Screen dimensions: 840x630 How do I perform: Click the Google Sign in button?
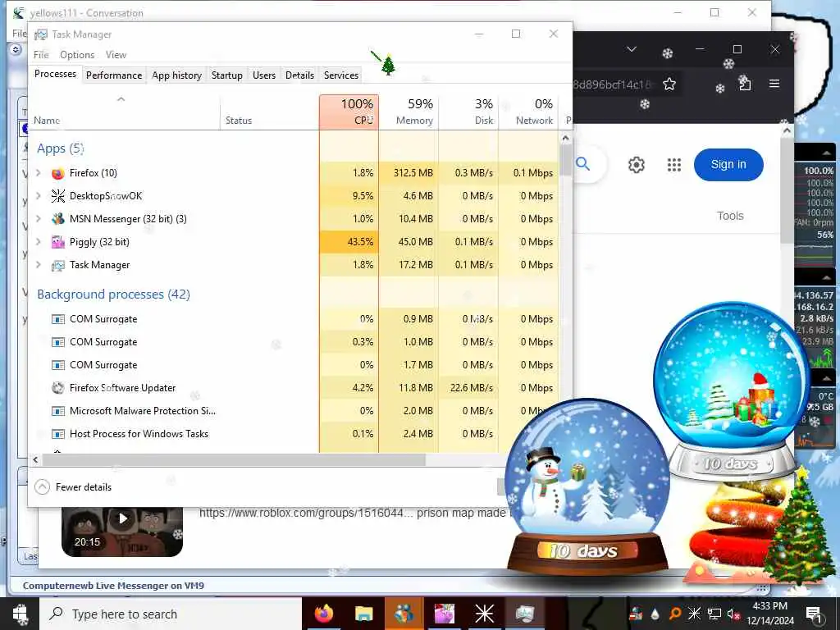coord(728,164)
